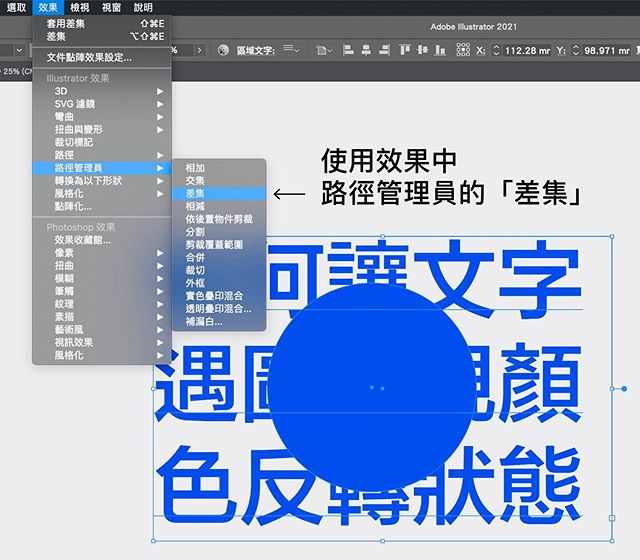Open the 選取 menu
The width and height of the screenshot is (640, 560).
click(x=16, y=7)
